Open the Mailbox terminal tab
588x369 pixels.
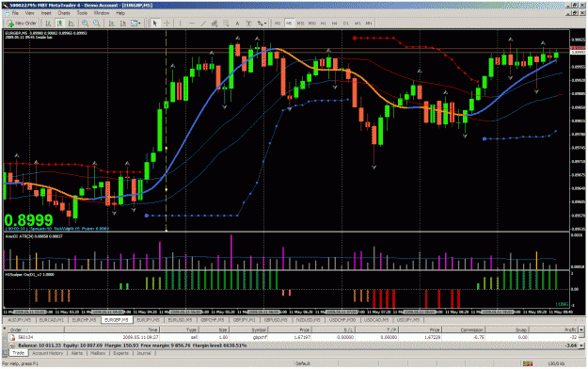[x=98, y=353]
